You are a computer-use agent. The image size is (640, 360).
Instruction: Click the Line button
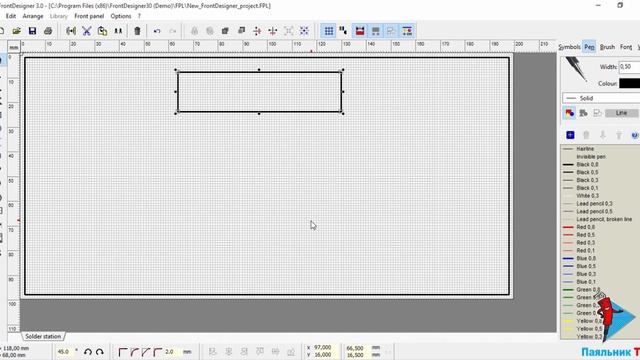tap(621, 113)
